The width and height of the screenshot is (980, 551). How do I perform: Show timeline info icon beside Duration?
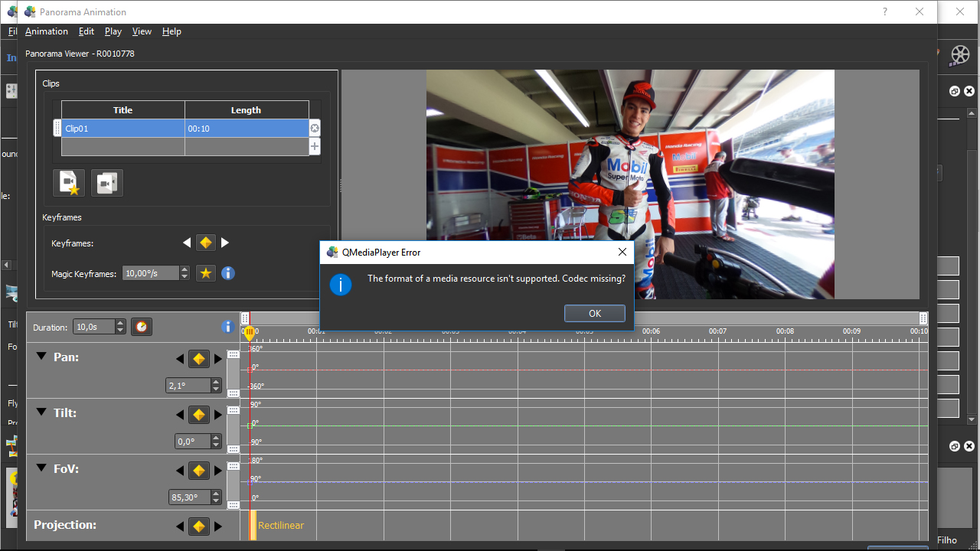pyautogui.click(x=227, y=327)
